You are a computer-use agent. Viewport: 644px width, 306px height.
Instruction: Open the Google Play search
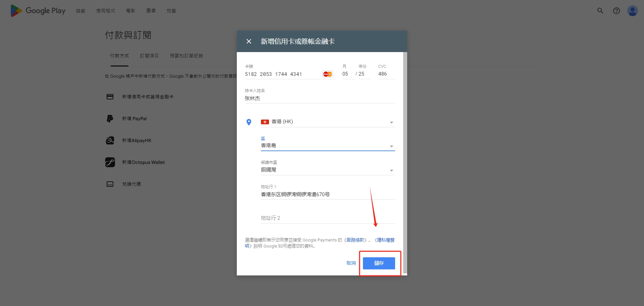coord(600,10)
